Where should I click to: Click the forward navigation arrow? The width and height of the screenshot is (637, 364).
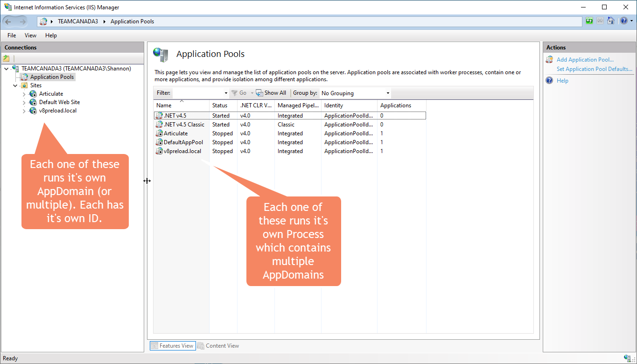pos(22,21)
